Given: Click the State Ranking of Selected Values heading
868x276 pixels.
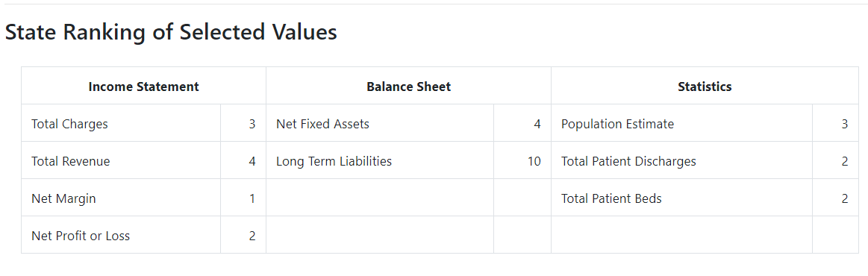Looking at the screenshot, I should click(x=171, y=32).
